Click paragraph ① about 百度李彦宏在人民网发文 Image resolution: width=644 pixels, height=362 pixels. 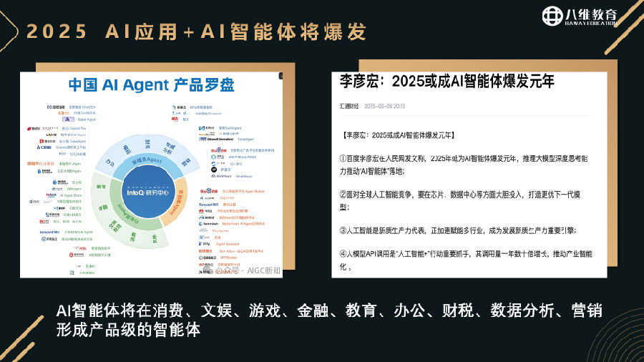pos(464,165)
